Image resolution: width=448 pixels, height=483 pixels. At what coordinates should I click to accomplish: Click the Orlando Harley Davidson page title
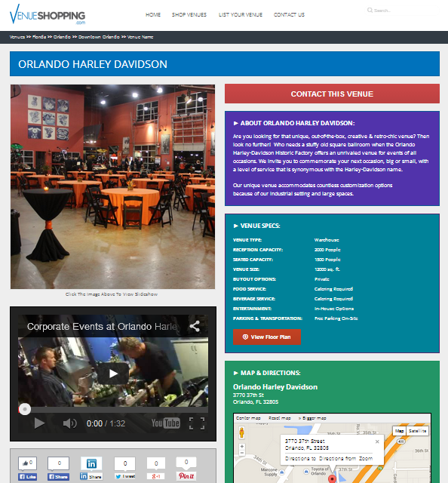tap(93, 64)
